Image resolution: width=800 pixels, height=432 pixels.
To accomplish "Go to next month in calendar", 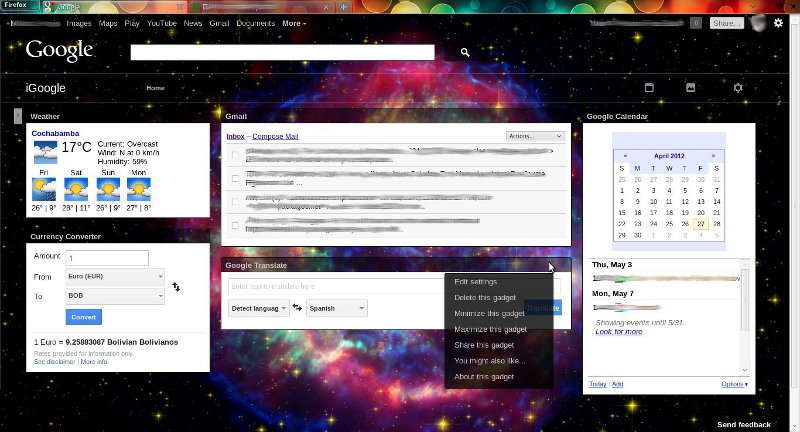I will 713,156.
